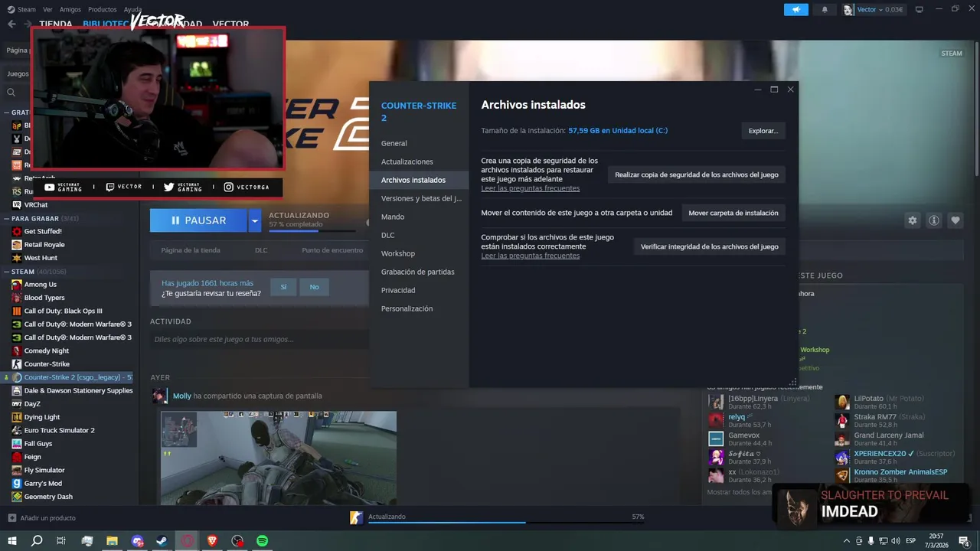Open the Windows notification center
This screenshot has height=551, width=980.
[964, 541]
